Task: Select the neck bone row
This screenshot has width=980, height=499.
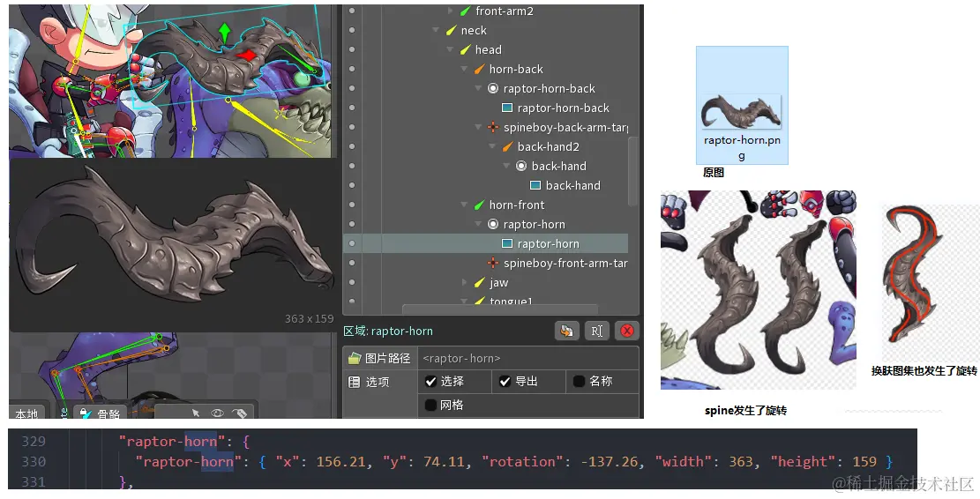Action: pos(486,31)
